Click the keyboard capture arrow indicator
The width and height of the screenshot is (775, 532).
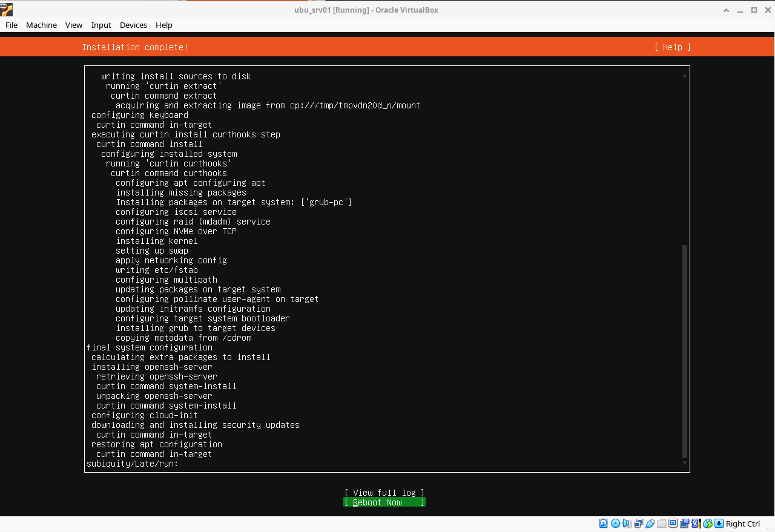point(719,524)
